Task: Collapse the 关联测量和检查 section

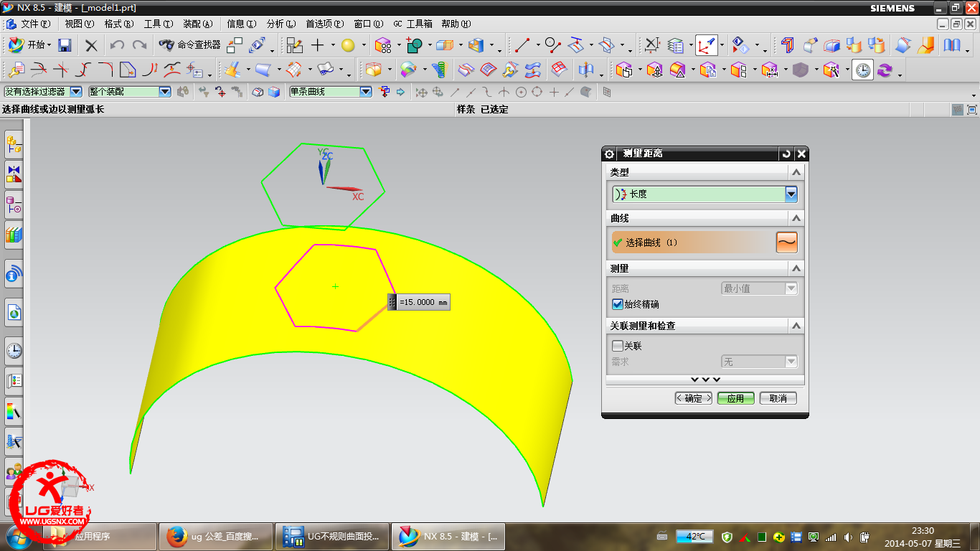Action: (796, 326)
